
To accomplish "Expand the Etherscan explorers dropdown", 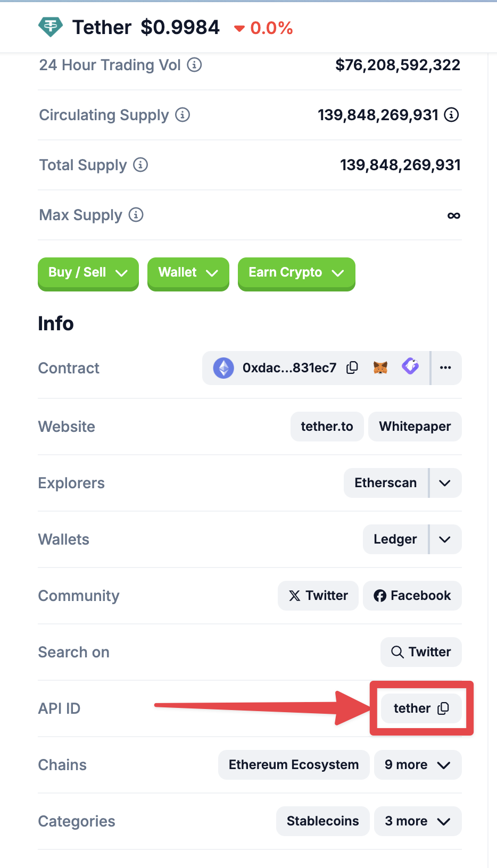I will [445, 482].
